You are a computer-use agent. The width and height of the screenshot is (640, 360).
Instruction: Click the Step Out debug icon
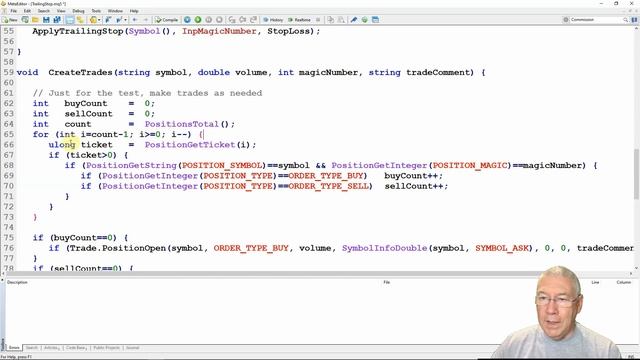pos(253,20)
